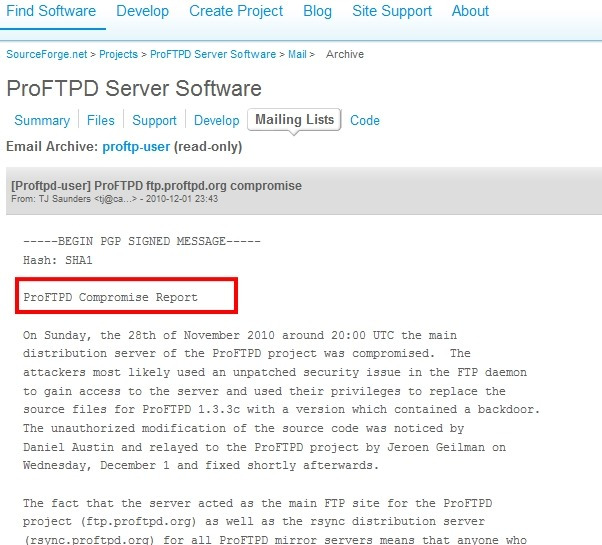Image resolution: width=602 pixels, height=545 pixels.
Task: Open the Find Software menu
Action: pyautogui.click(x=51, y=11)
